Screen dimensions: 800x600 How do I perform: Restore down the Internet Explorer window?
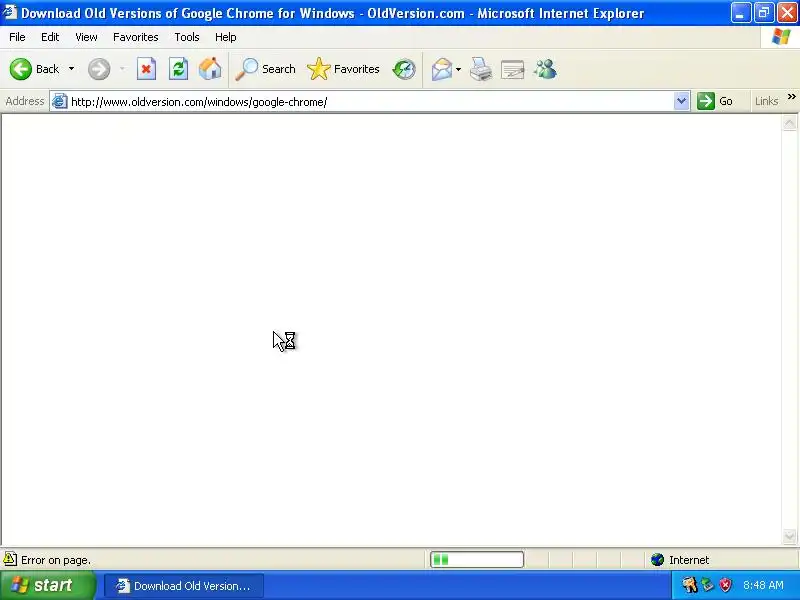point(764,13)
